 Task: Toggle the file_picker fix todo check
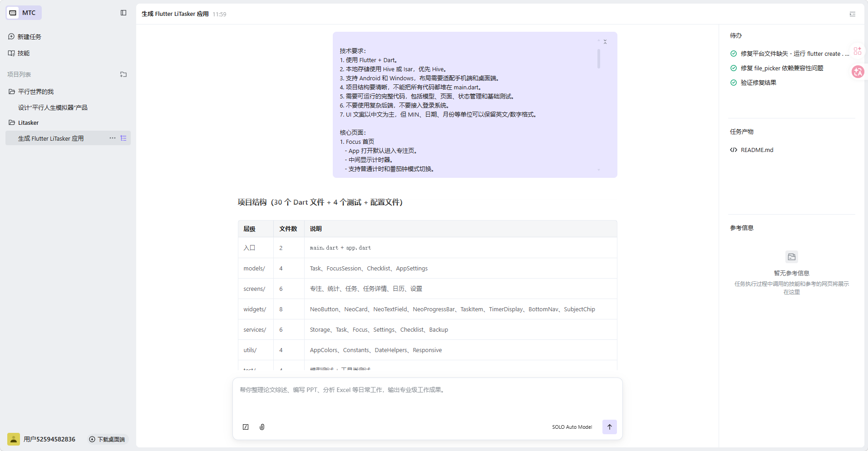[x=733, y=68]
